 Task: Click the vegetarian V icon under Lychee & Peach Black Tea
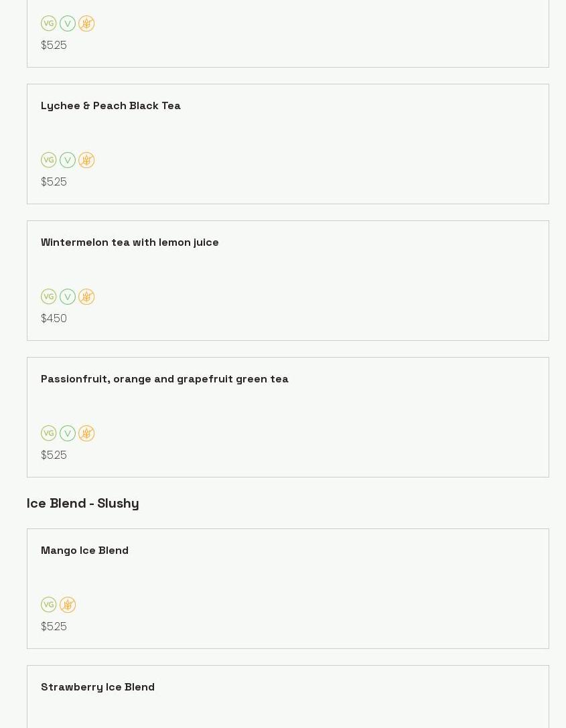[68, 160]
